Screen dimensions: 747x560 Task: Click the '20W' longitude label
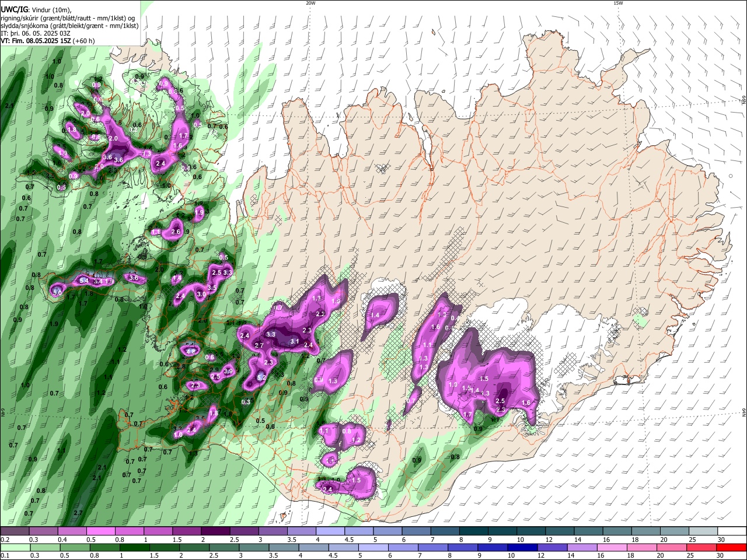pos(310,3)
